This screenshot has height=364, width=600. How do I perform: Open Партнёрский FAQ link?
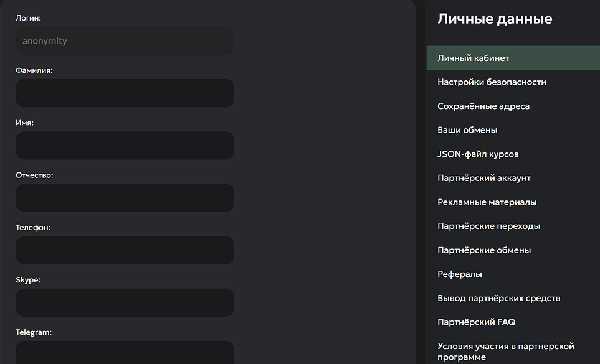point(476,322)
